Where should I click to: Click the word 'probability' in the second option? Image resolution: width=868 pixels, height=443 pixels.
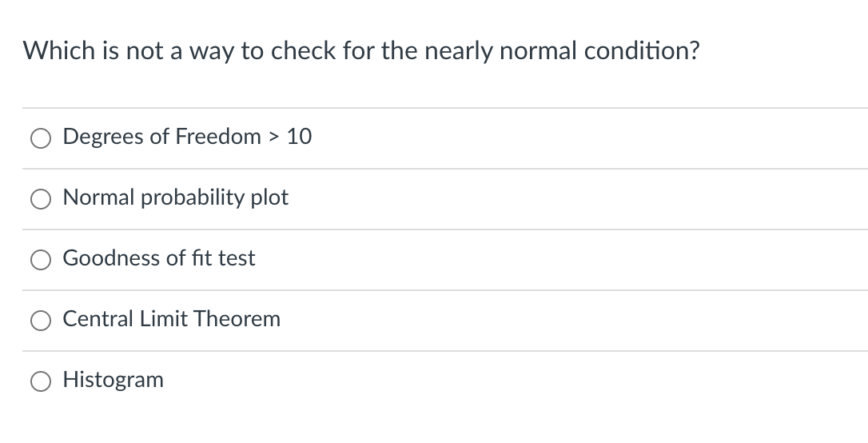click(193, 198)
